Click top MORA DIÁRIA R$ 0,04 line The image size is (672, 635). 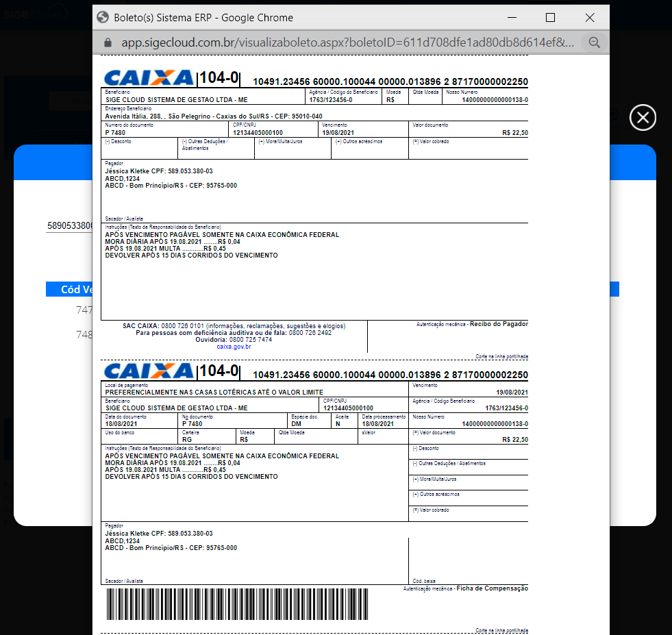click(x=173, y=242)
